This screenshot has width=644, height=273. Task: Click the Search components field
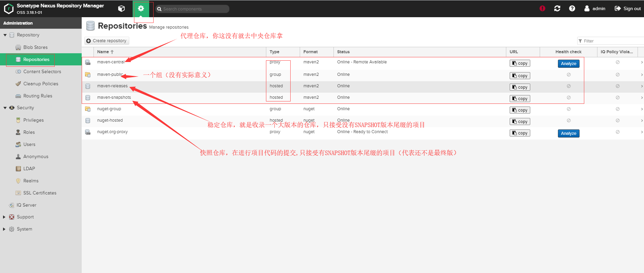tap(192, 9)
